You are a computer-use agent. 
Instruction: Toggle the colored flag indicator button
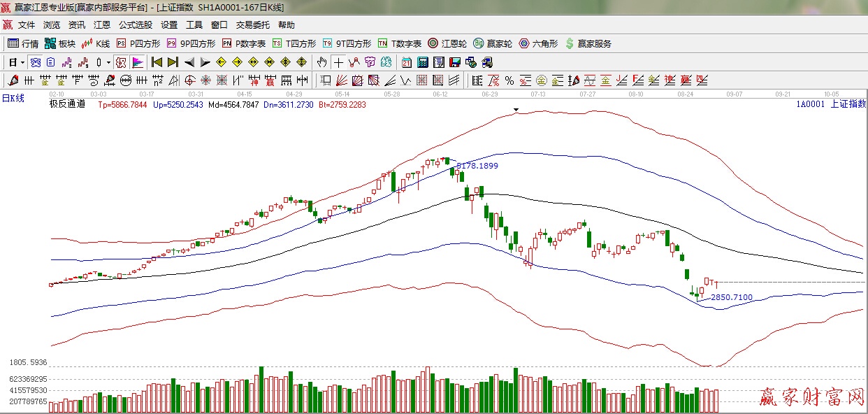click(137, 62)
